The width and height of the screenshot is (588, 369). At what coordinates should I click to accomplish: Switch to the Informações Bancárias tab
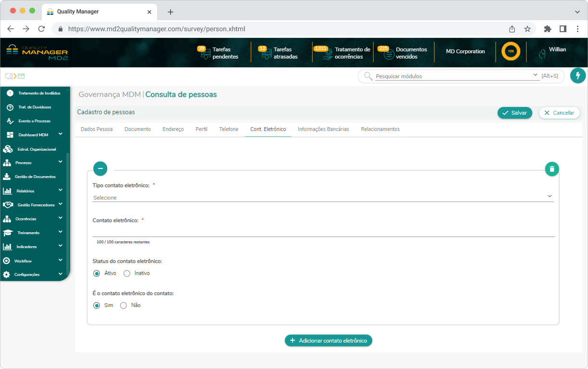pos(323,129)
